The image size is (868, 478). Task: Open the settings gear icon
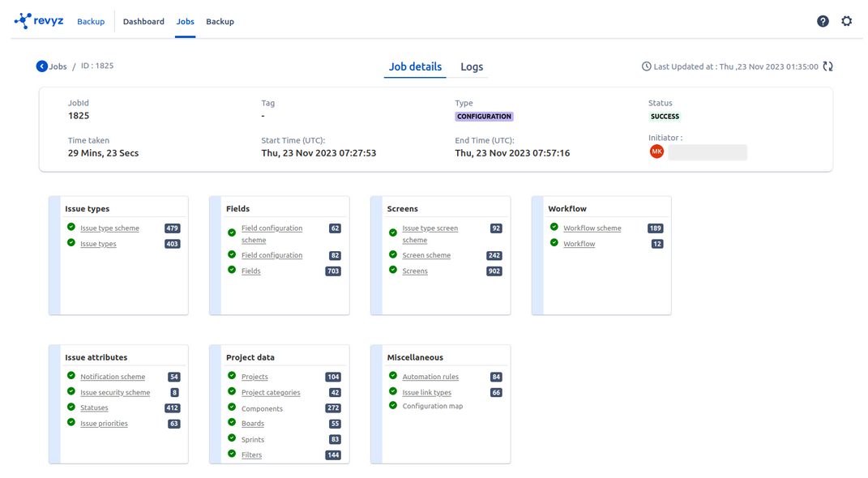[x=846, y=21]
